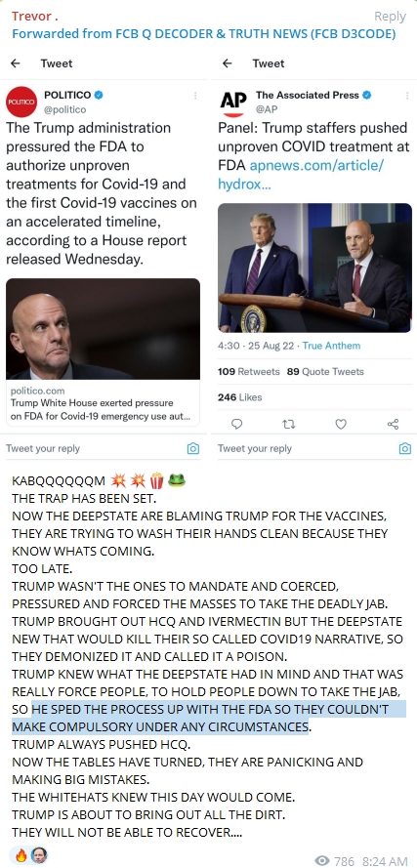Screen dimensions: 417x868
Task: Click the back arrow in the right tweet
Action: tap(227, 63)
